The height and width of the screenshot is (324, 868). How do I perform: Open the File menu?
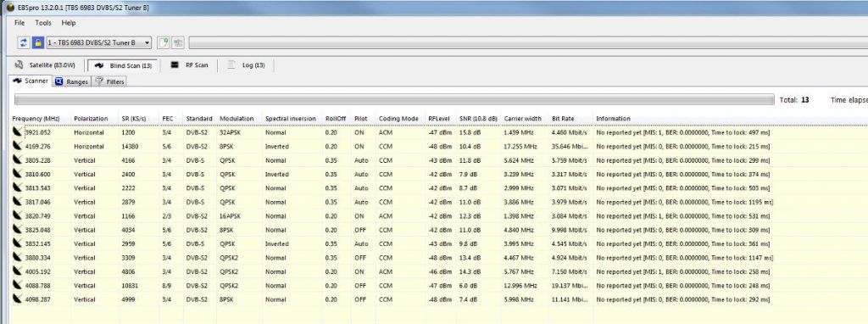click(x=20, y=23)
